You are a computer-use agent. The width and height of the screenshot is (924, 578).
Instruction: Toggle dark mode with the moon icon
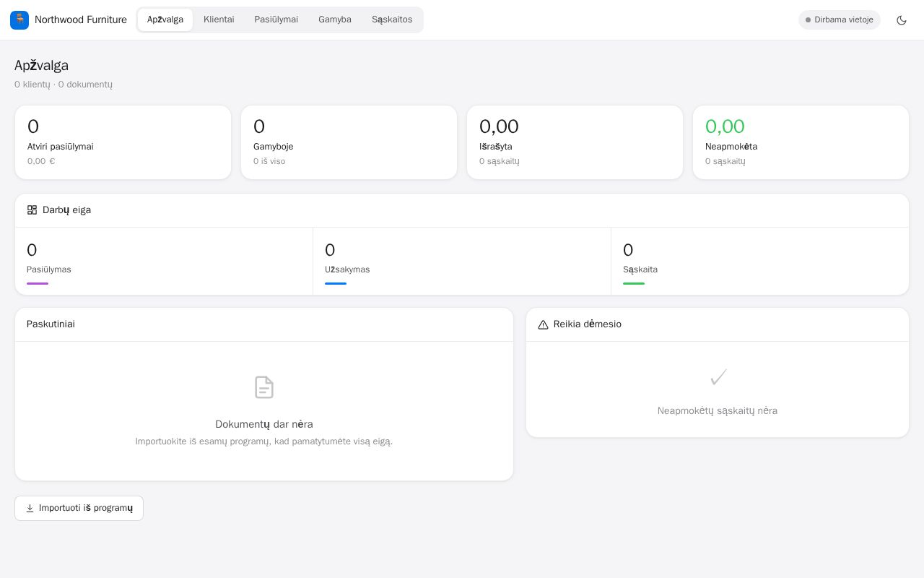(902, 20)
